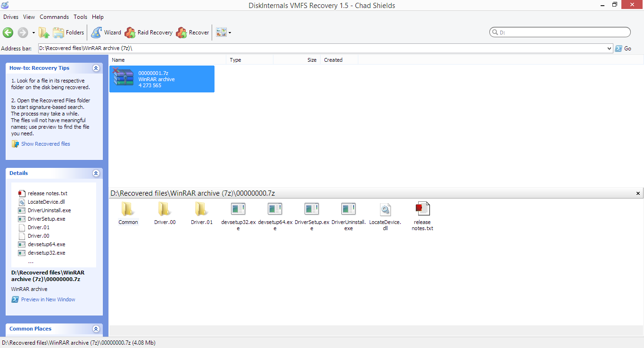The width and height of the screenshot is (644, 348).
Task: Click the Go button
Action: pos(623,49)
